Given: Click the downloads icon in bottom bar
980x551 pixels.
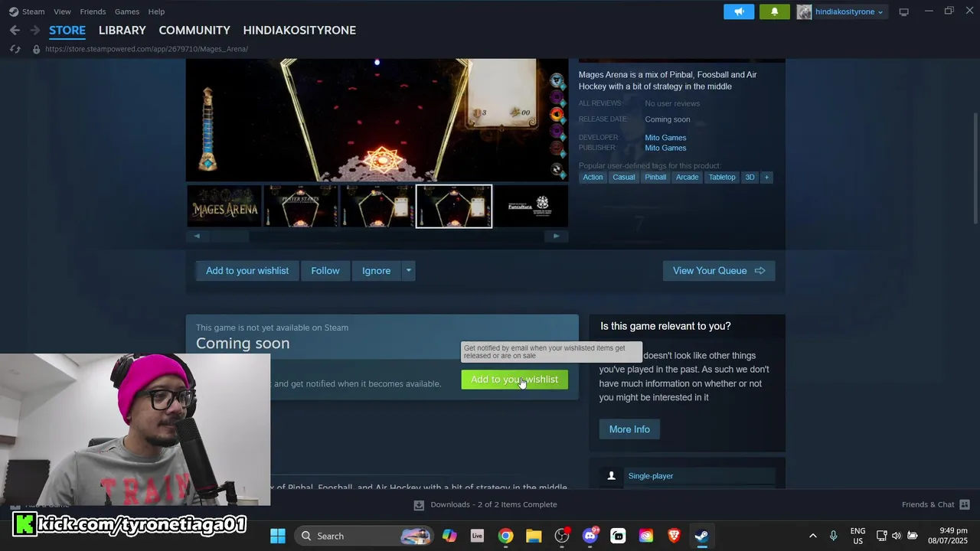Looking at the screenshot, I should pyautogui.click(x=419, y=505).
